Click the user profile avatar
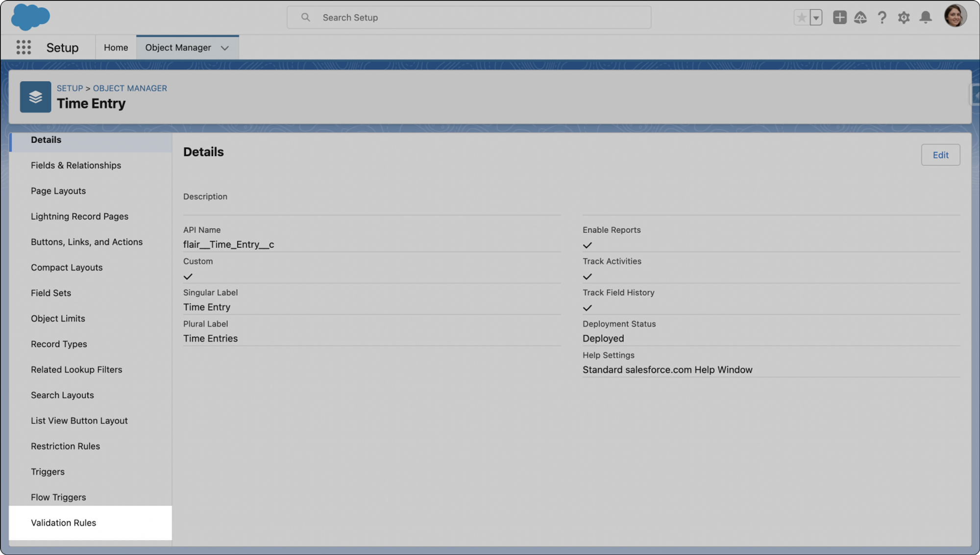 pyautogui.click(x=955, y=16)
